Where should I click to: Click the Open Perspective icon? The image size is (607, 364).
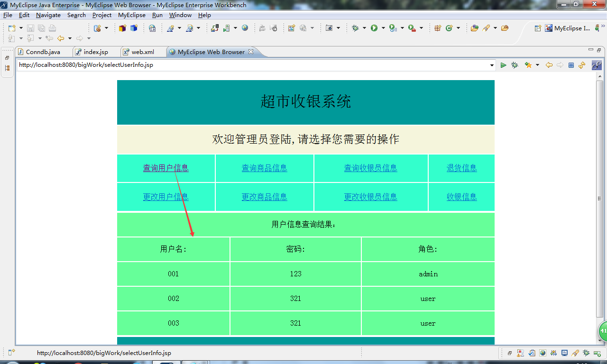pos(538,28)
